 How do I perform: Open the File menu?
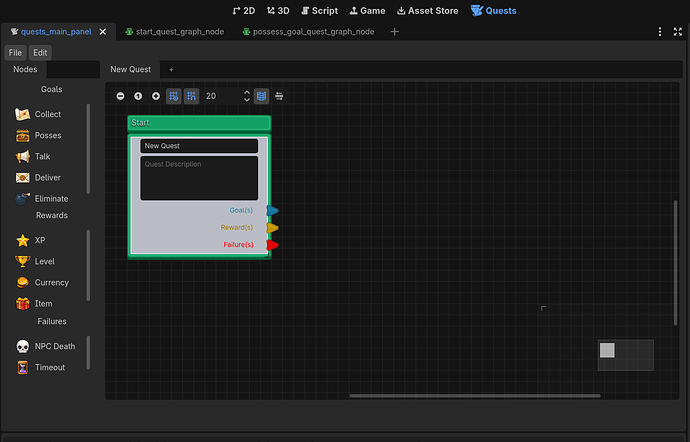coord(15,53)
